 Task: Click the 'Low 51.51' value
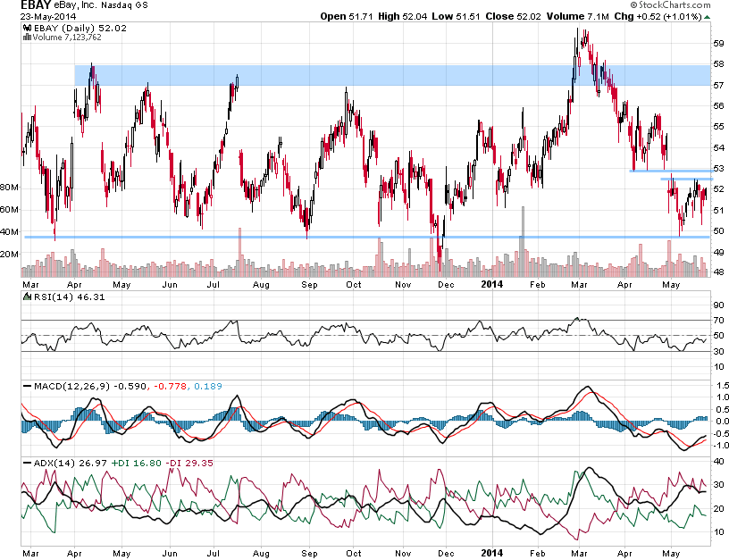(x=456, y=16)
